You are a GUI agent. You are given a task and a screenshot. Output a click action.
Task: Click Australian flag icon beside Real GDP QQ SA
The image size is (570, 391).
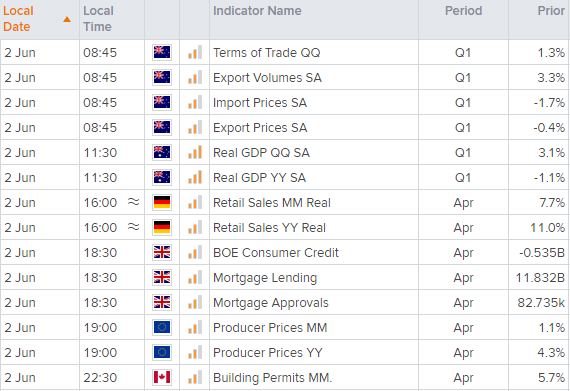click(x=162, y=152)
